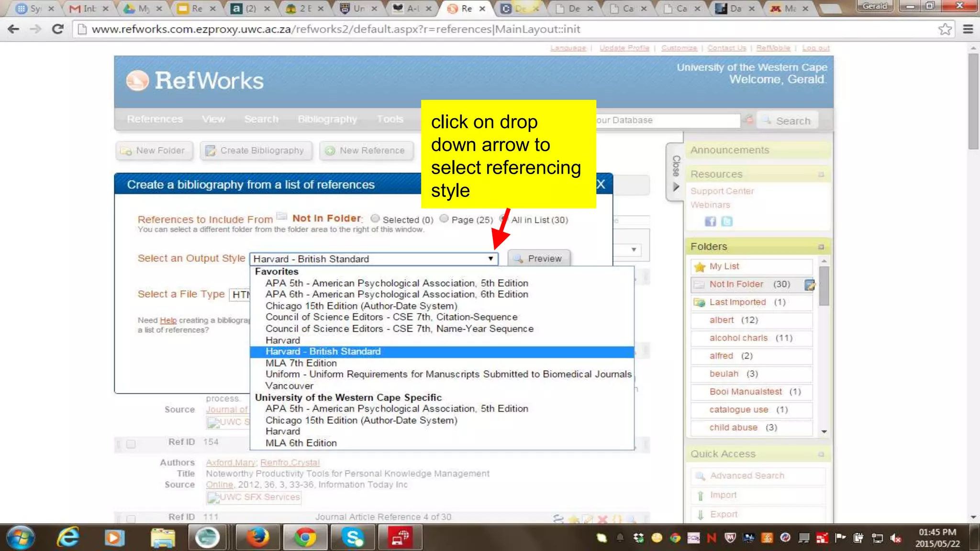Click the Log out link
This screenshot has height=551, width=980.
(x=816, y=48)
